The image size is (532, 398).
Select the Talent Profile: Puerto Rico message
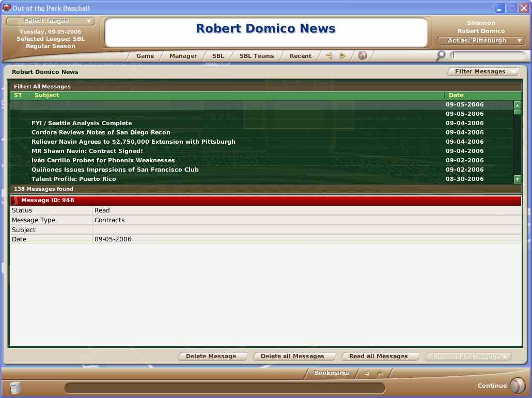coord(74,179)
